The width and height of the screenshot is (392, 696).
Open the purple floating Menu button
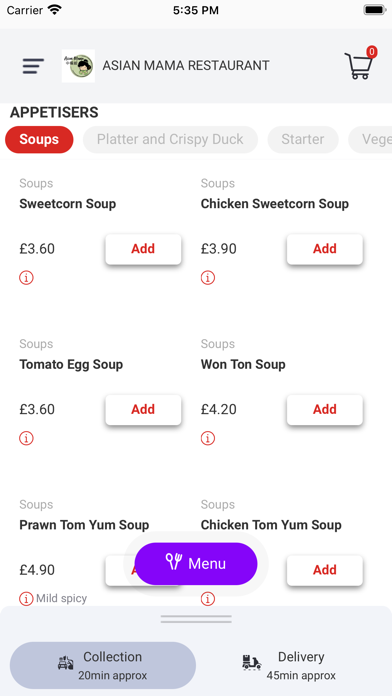point(196,564)
